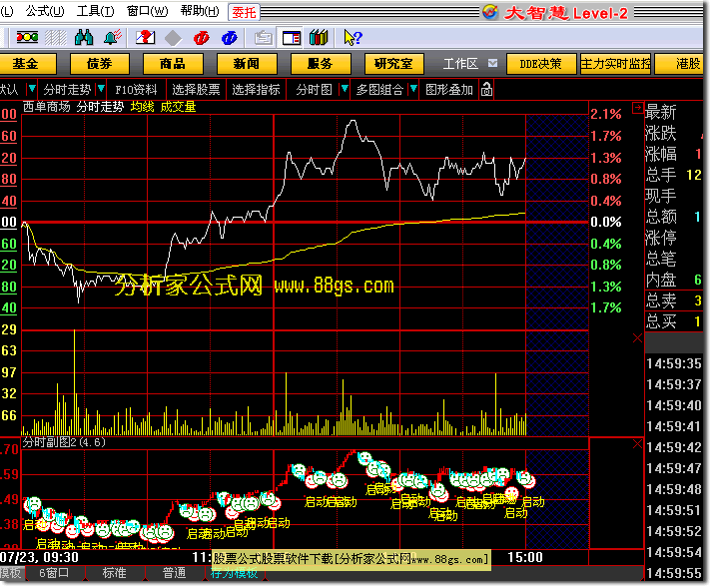Click the 港股 button
Screen dimensions: 713x588
click(680, 64)
